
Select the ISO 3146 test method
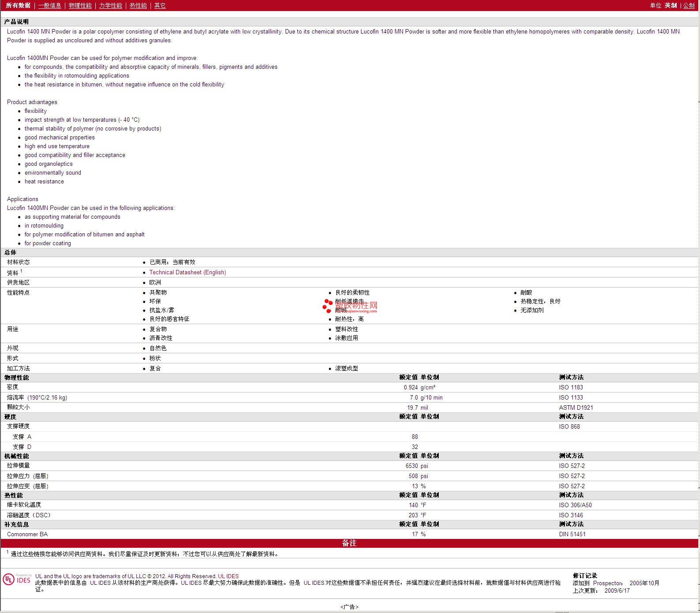(x=571, y=515)
